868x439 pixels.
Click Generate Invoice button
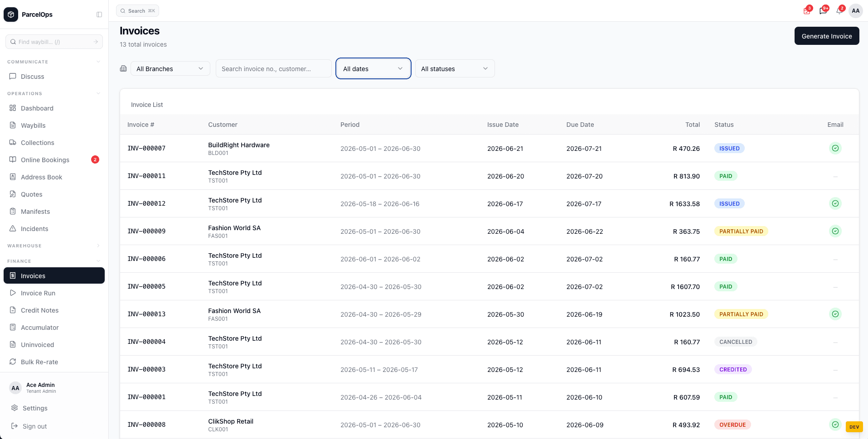click(x=827, y=36)
